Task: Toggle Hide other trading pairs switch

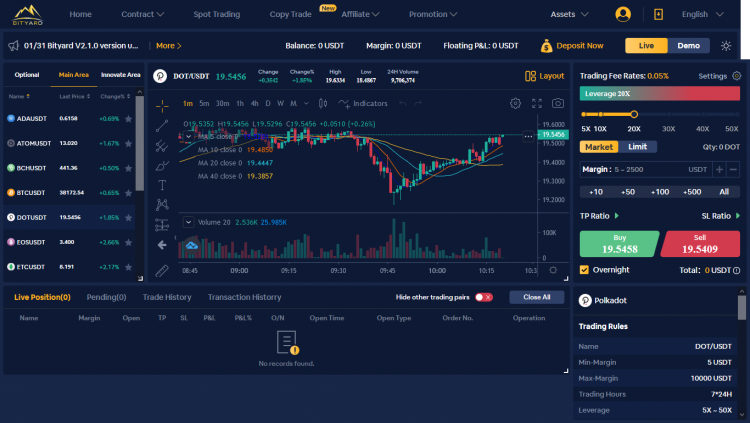Action: point(484,297)
